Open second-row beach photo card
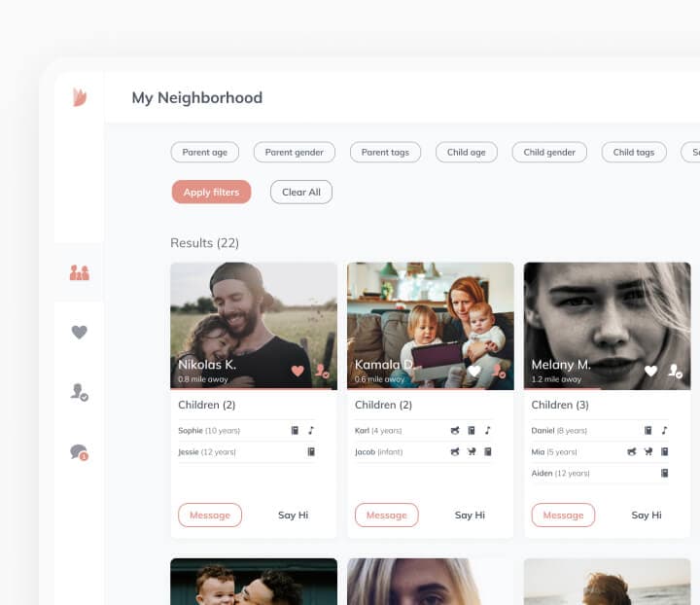This screenshot has height=605, width=700. 607,582
